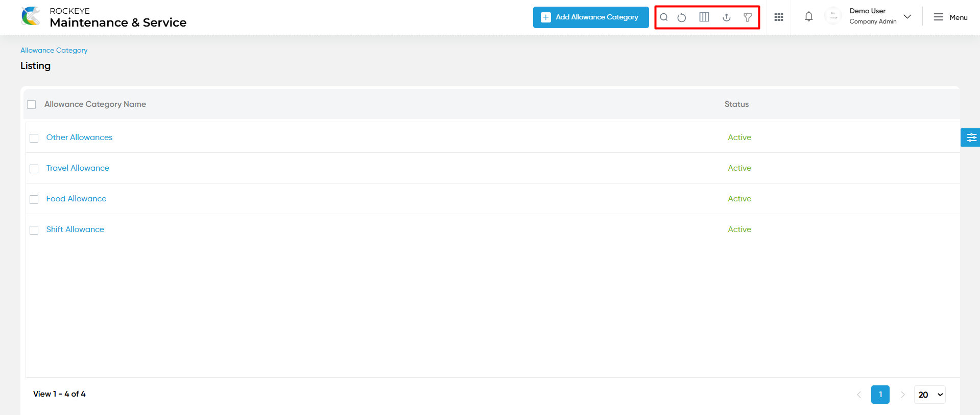980x415 pixels.
Task: Click the Company Admin role text
Action: point(873,21)
